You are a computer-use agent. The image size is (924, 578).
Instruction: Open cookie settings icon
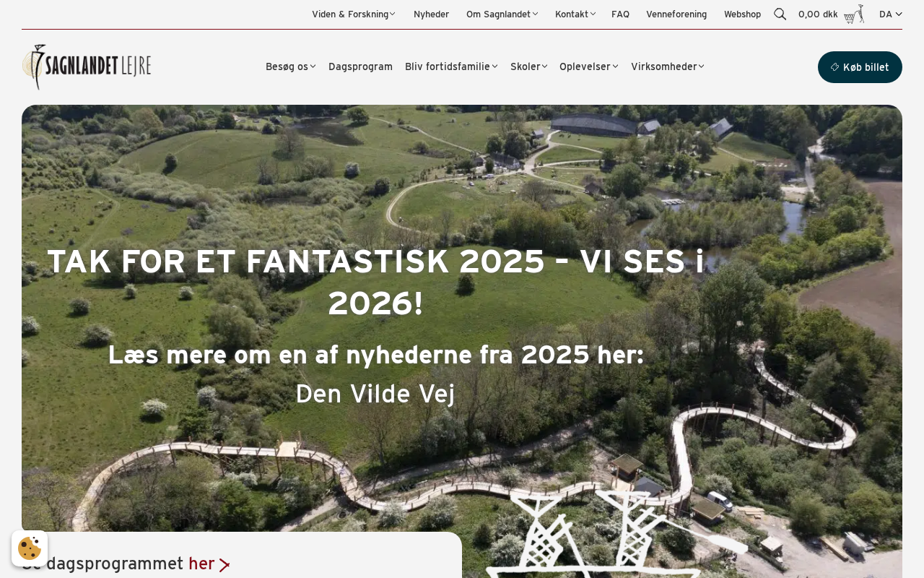click(30, 548)
